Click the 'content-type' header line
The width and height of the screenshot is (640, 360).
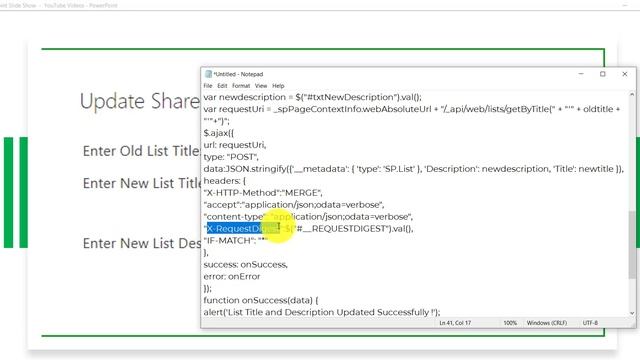(308, 217)
